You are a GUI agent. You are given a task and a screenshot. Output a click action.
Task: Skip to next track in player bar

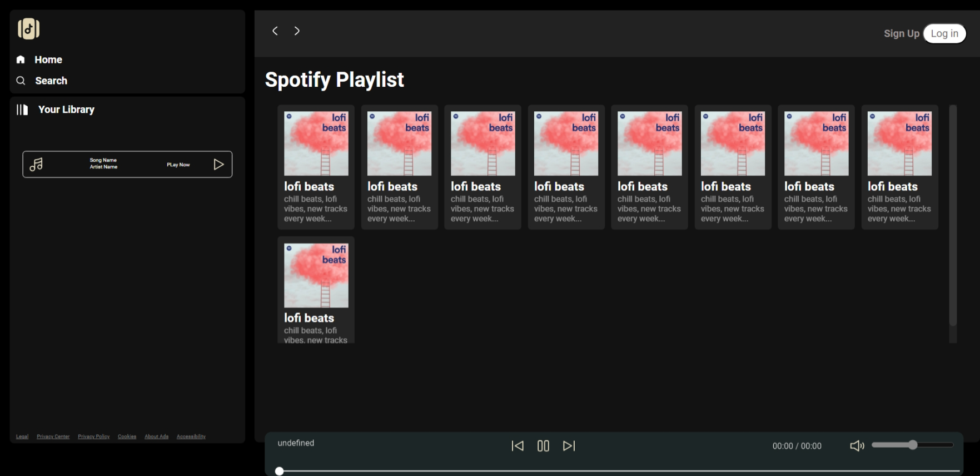(569, 446)
